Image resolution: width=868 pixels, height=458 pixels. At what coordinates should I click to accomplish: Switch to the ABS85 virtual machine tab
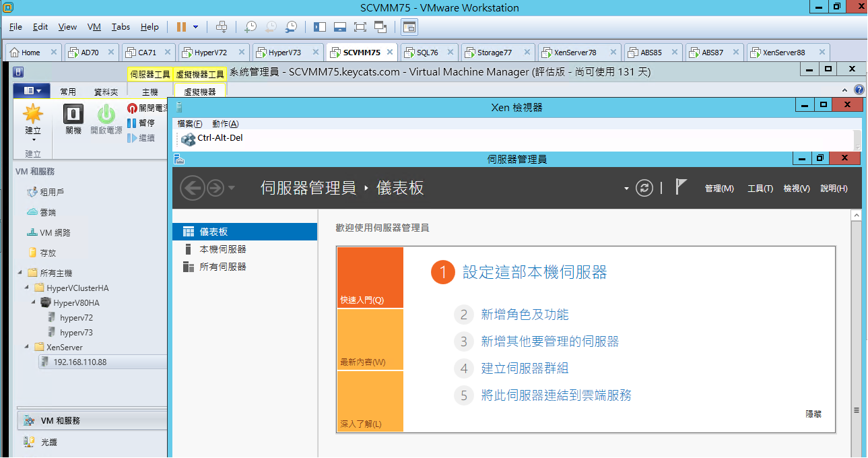coord(653,52)
